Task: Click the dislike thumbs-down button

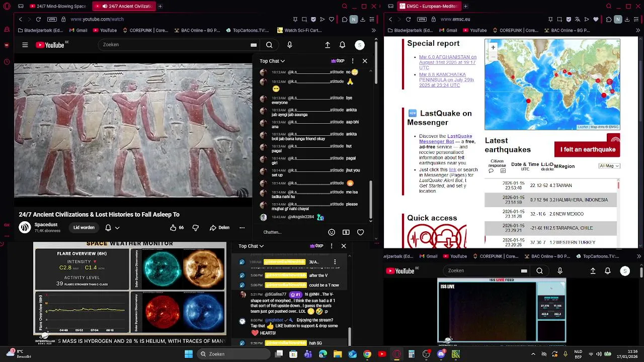Action: [x=196, y=227]
